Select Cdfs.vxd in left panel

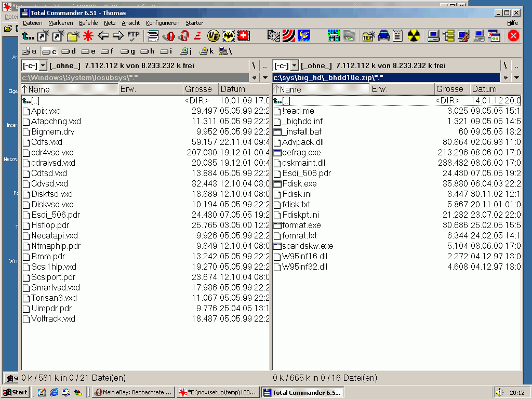coord(145,142)
